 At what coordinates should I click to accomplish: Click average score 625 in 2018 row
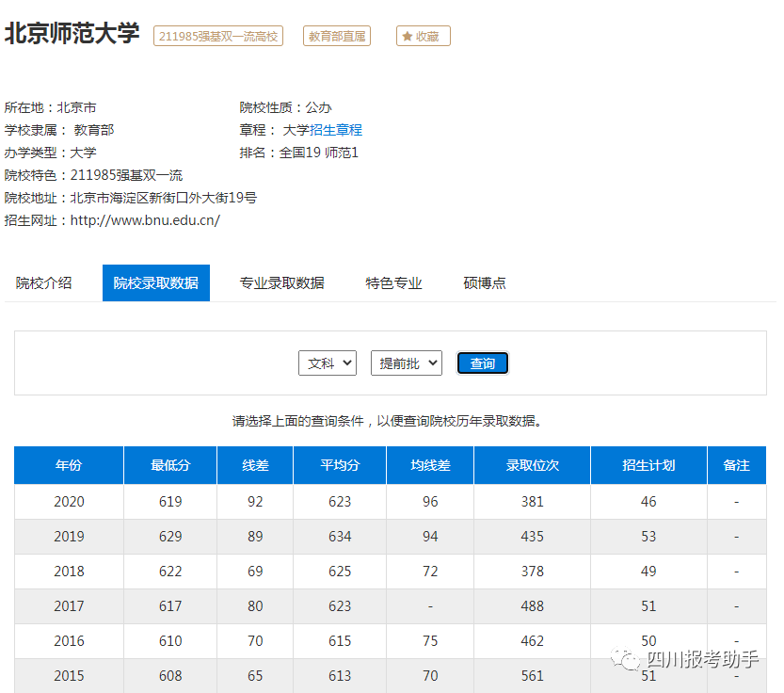coord(340,572)
